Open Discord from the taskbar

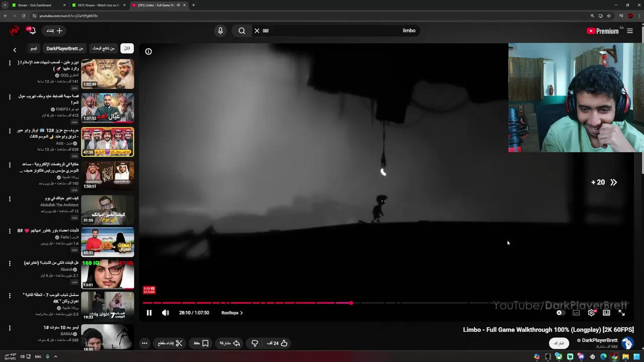581,357
